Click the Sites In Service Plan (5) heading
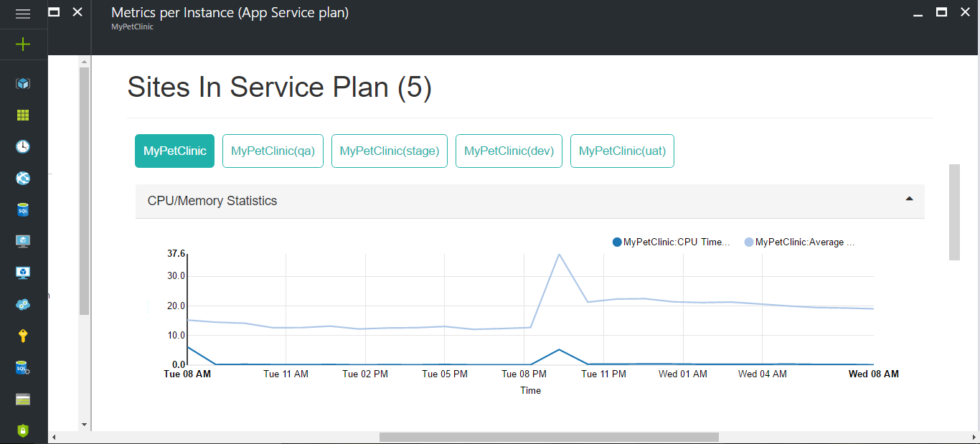Viewport: 980px width, 444px height. [280, 88]
